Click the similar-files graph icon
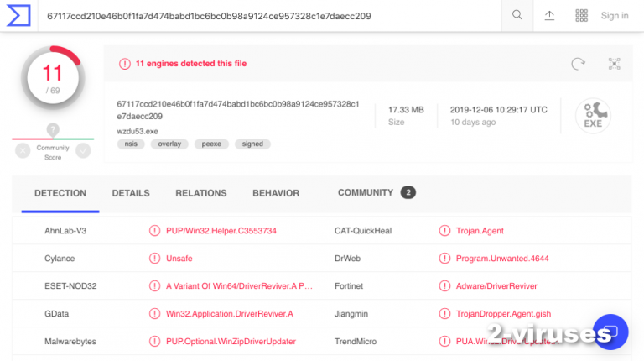Image resolution: width=644 pixels, height=361 pixels. [614, 64]
